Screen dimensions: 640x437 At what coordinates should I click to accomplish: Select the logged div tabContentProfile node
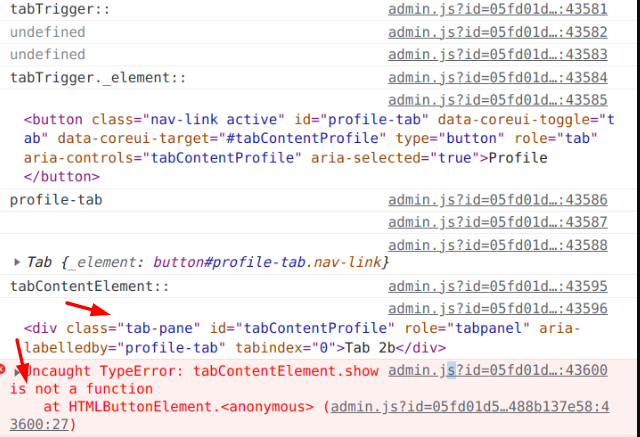tap(301, 338)
